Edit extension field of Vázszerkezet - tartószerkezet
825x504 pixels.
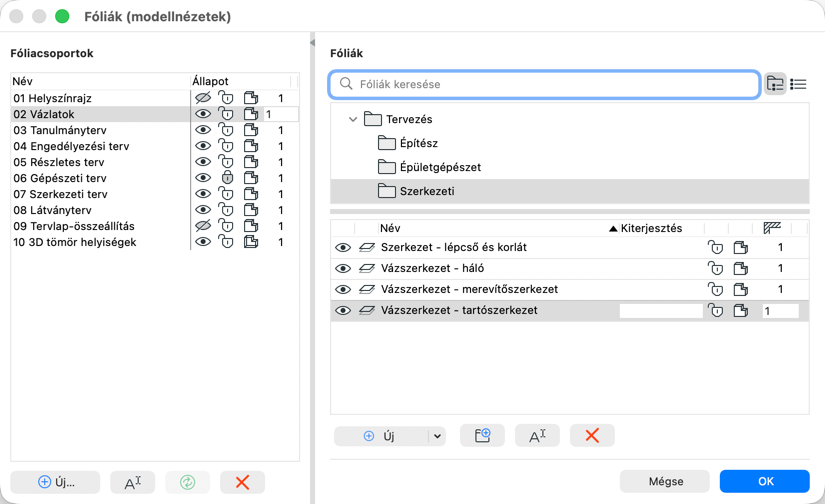(661, 310)
